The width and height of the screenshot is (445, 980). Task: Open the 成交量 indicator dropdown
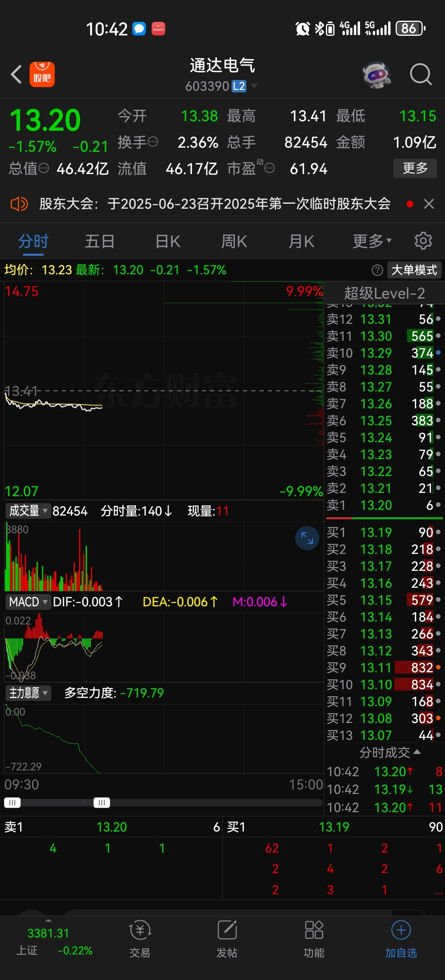28,511
